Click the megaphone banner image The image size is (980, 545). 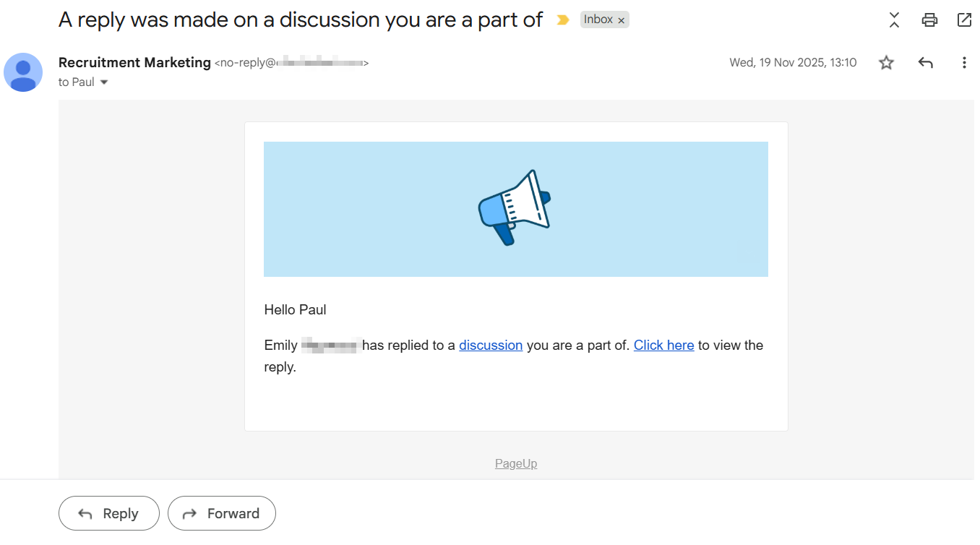[x=515, y=209]
